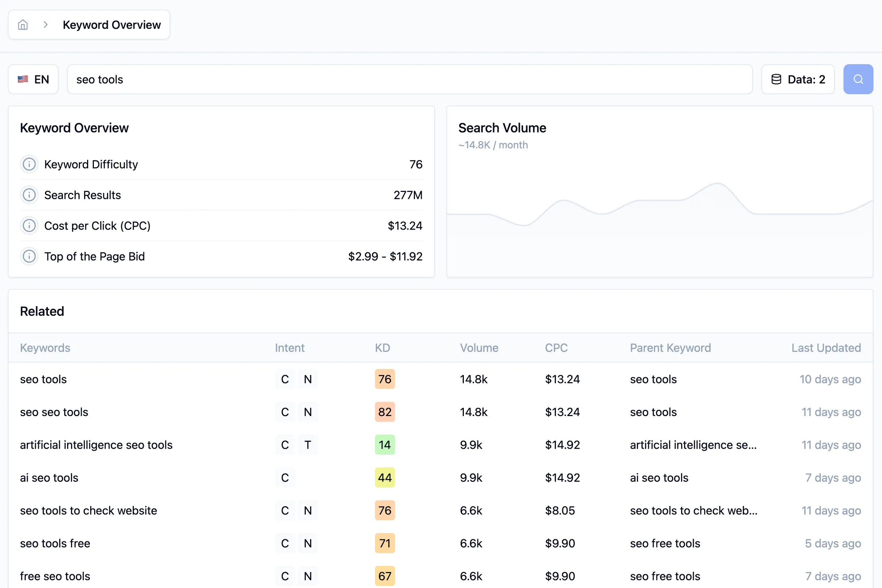The height and width of the screenshot is (588, 882).
Task: Click N intent badge for 'seo tools to check website'
Action: coord(308,511)
